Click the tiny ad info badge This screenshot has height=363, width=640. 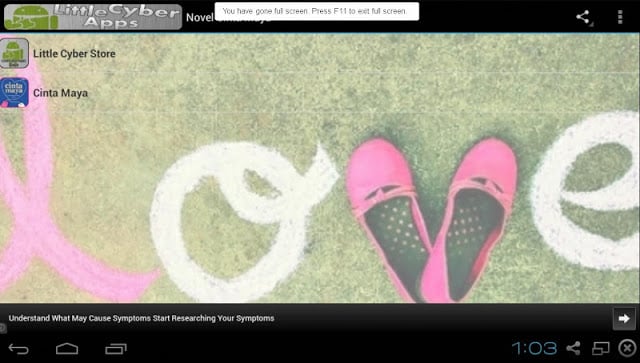[x=2, y=327]
